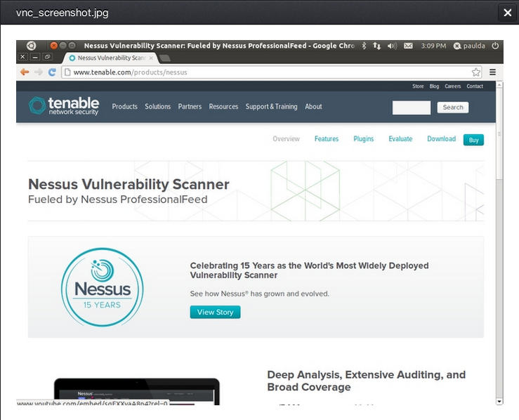Click the Search button
This screenshot has height=420, width=519.
(x=453, y=107)
